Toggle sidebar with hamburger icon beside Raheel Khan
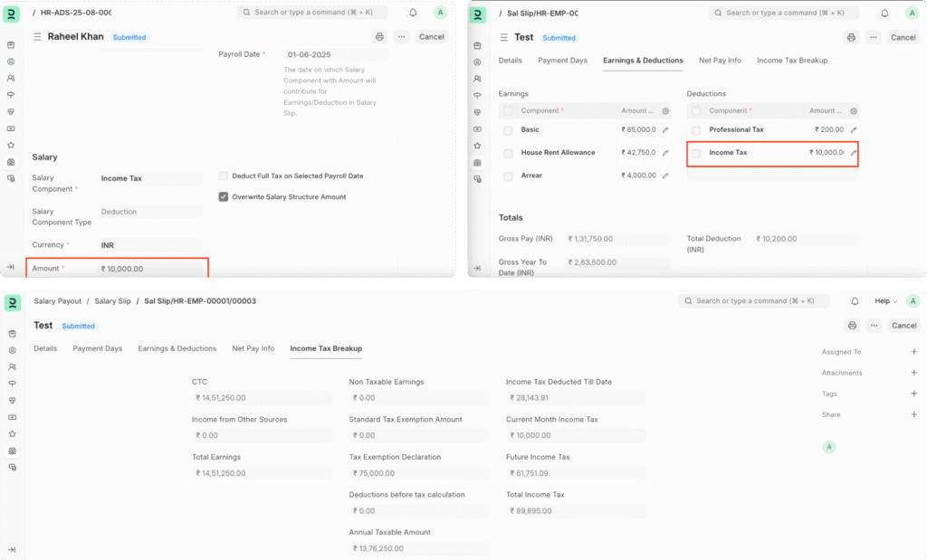The width and height of the screenshot is (927, 560). (x=37, y=37)
